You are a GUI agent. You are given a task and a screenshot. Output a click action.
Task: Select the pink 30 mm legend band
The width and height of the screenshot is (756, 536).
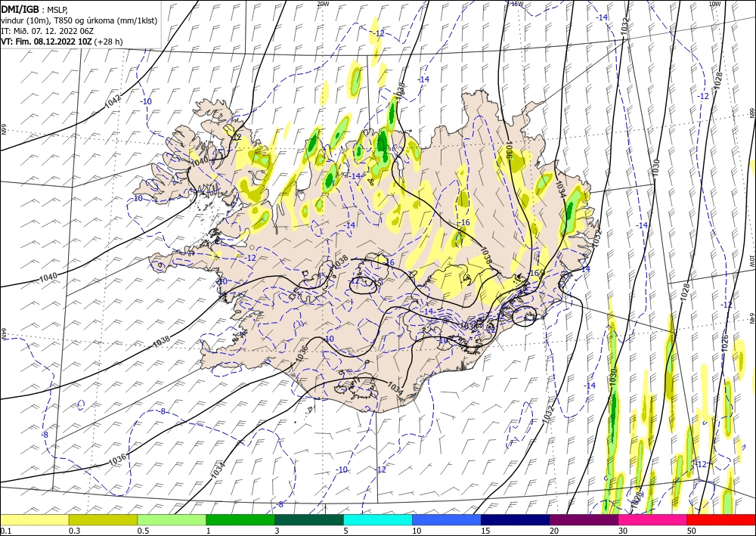coord(653,519)
